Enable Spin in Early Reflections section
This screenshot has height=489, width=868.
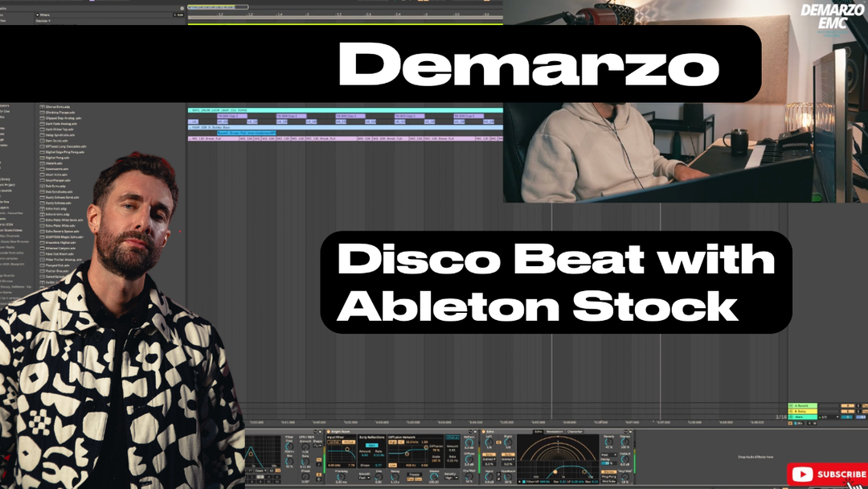[x=372, y=444]
